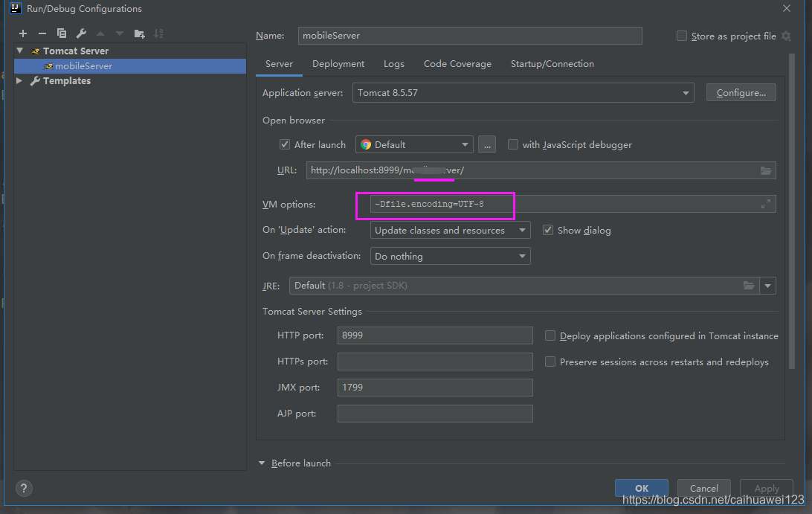Click the HTTP port field
This screenshot has width=812, height=514.
tap(435, 335)
